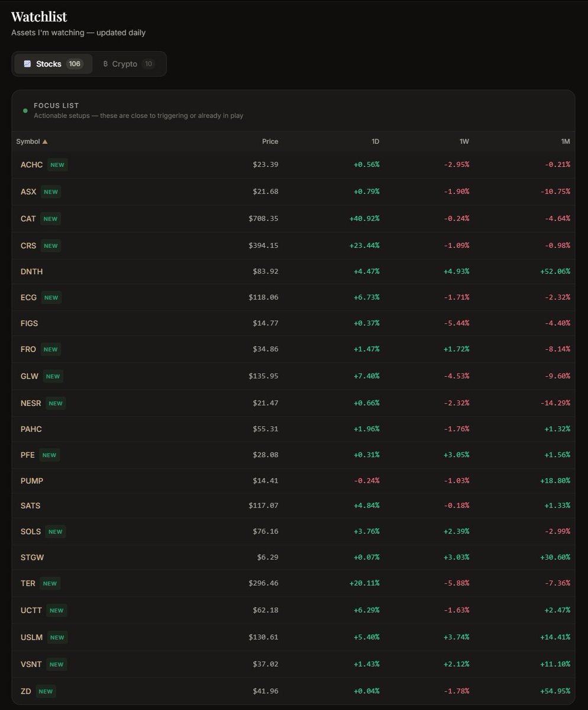Click the NEW badge beside GLW

pos(53,376)
